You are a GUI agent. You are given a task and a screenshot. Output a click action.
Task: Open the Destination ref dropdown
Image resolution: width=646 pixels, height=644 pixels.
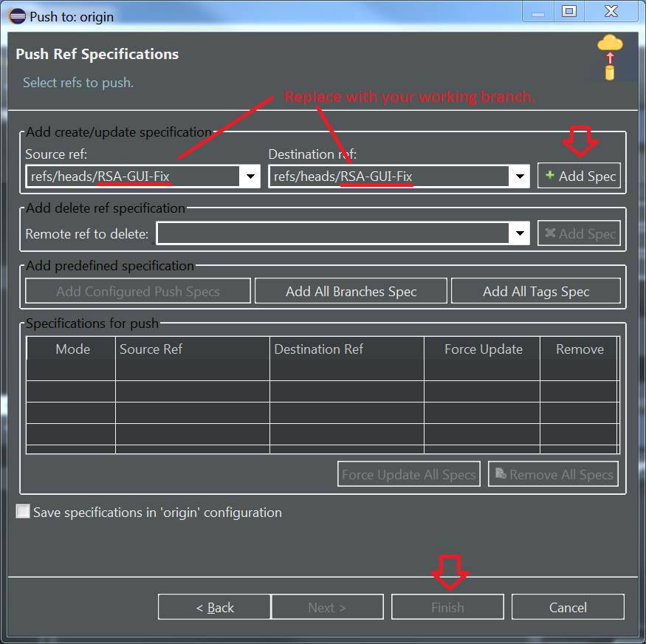point(520,176)
